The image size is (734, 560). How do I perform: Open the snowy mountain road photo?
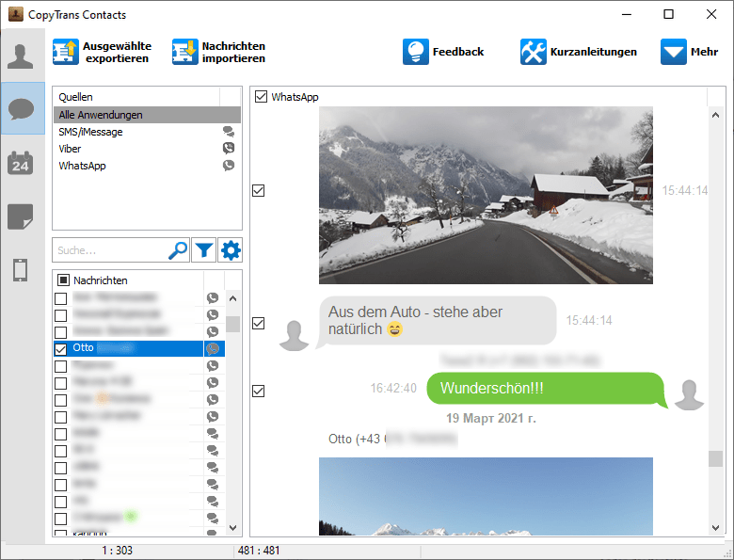tap(486, 195)
